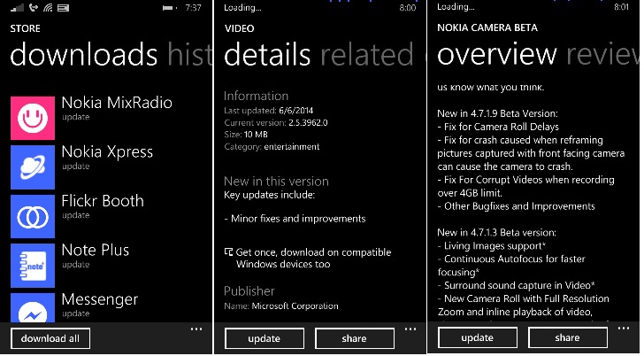Select the details pivot header

[267, 55]
